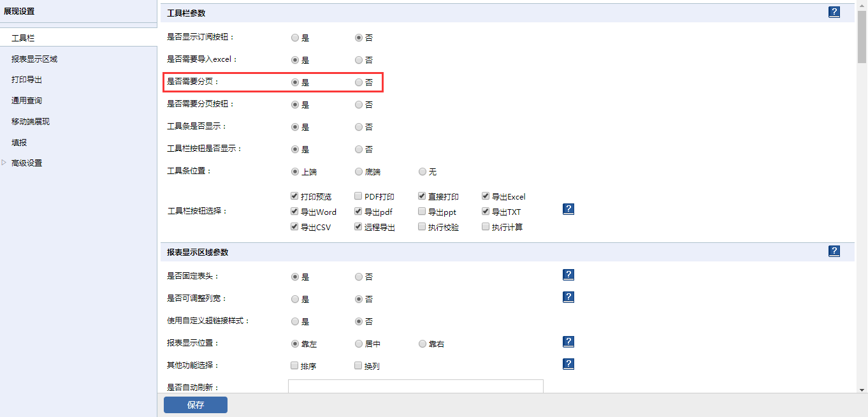Image resolution: width=868 pixels, height=417 pixels.
Task: Switch to 移动端展现 section
Action: click(x=31, y=122)
